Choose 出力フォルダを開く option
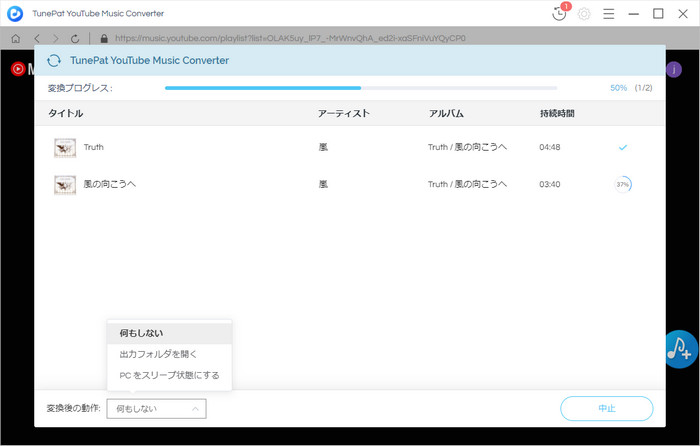The image size is (700, 446). tap(169, 354)
